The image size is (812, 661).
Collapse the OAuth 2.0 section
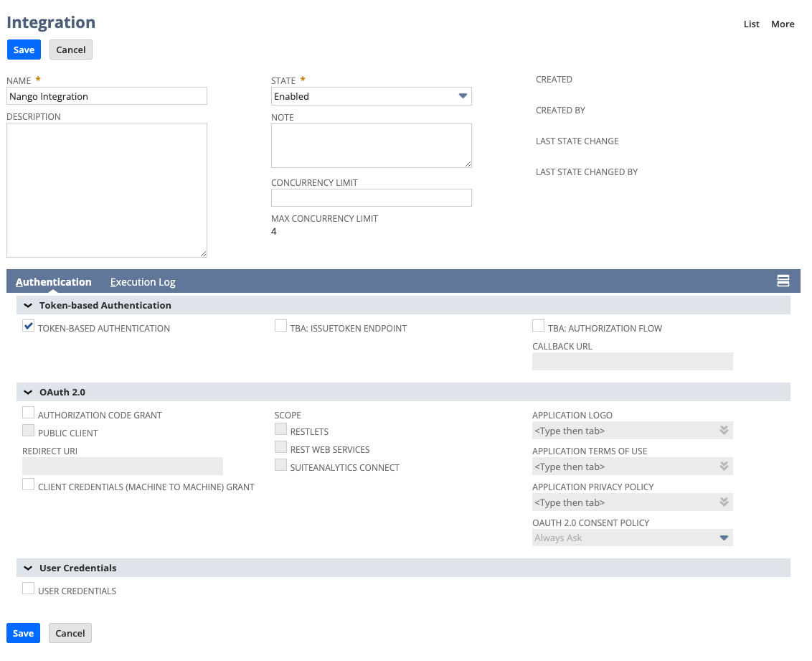(28, 393)
